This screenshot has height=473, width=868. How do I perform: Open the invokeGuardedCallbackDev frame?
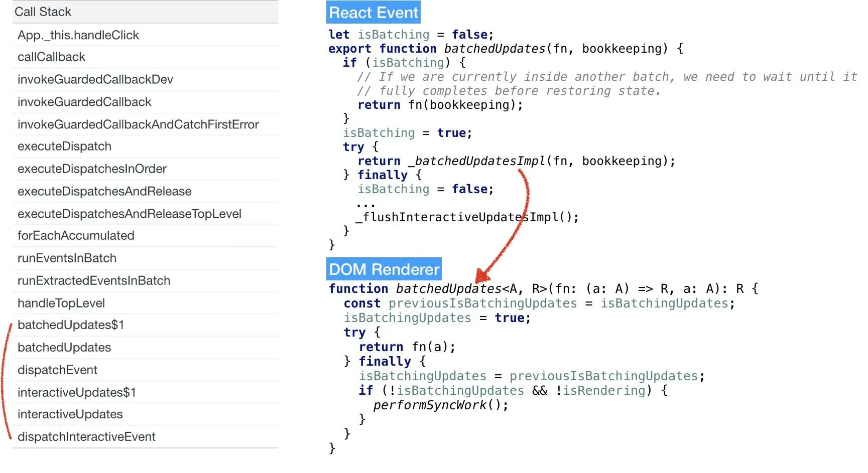(145, 80)
